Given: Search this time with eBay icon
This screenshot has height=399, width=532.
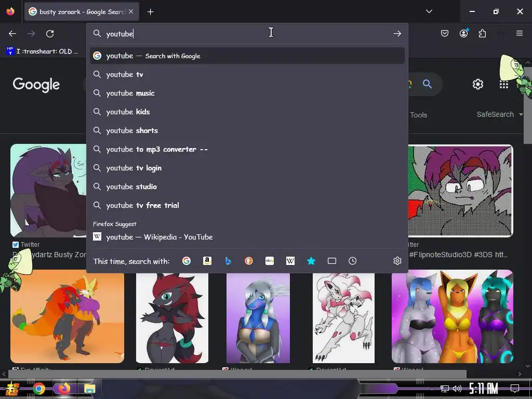Looking at the screenshot, I should (270, 261).
